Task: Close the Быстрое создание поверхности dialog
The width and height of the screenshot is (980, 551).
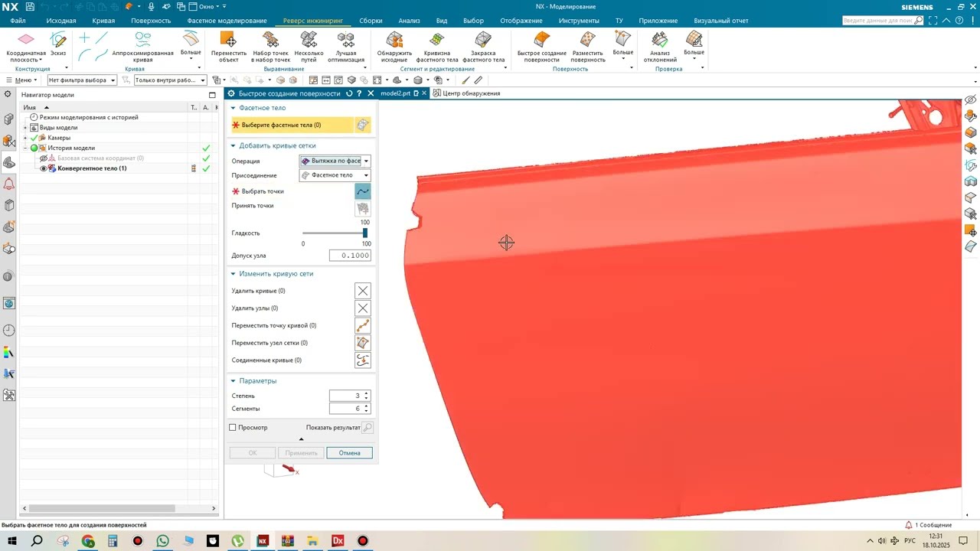Action: pos(371,93)
